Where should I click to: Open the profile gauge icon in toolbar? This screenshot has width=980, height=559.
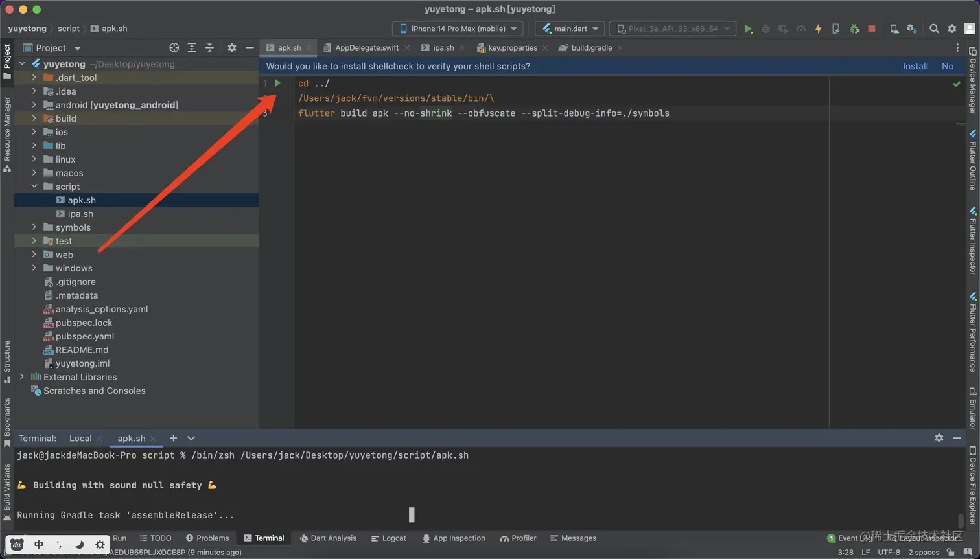(x=801, y=29)
